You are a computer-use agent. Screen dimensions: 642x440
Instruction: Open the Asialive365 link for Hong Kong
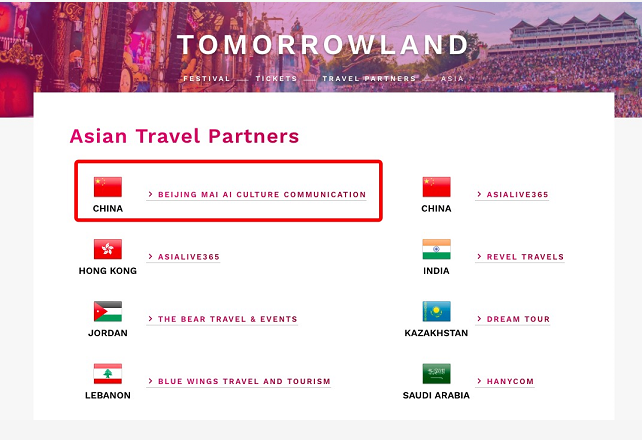click(183, 257)
